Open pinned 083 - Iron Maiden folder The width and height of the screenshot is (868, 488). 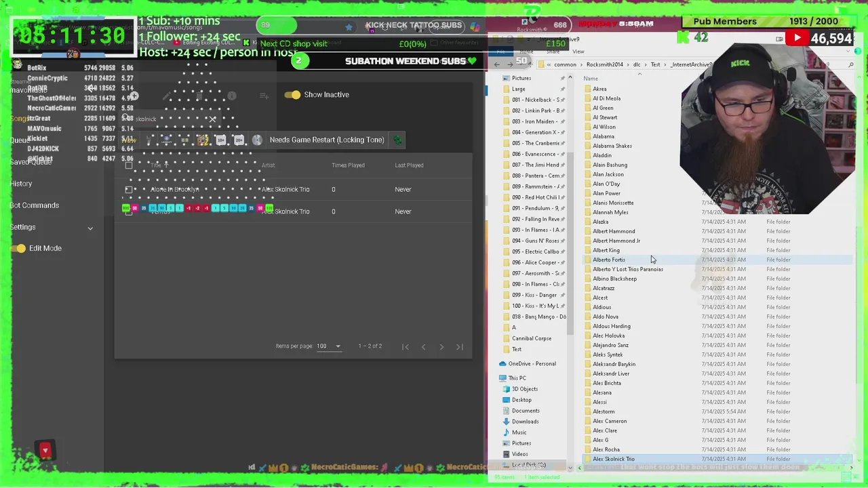click(x=535, y=121)
